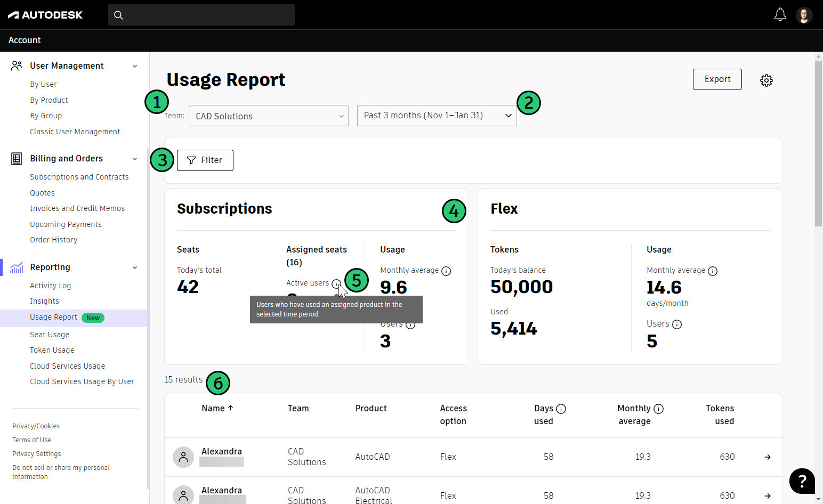
Task: Click the Product column header
Action: click(x=371, y=408)
